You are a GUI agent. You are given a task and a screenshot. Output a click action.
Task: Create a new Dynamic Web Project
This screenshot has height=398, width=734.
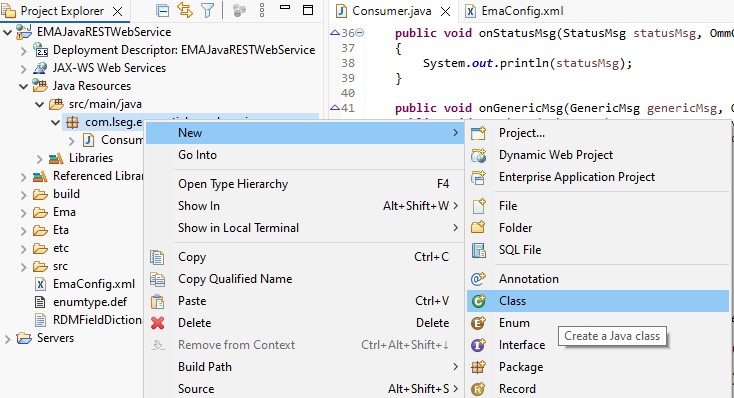[x=598, y=155]
